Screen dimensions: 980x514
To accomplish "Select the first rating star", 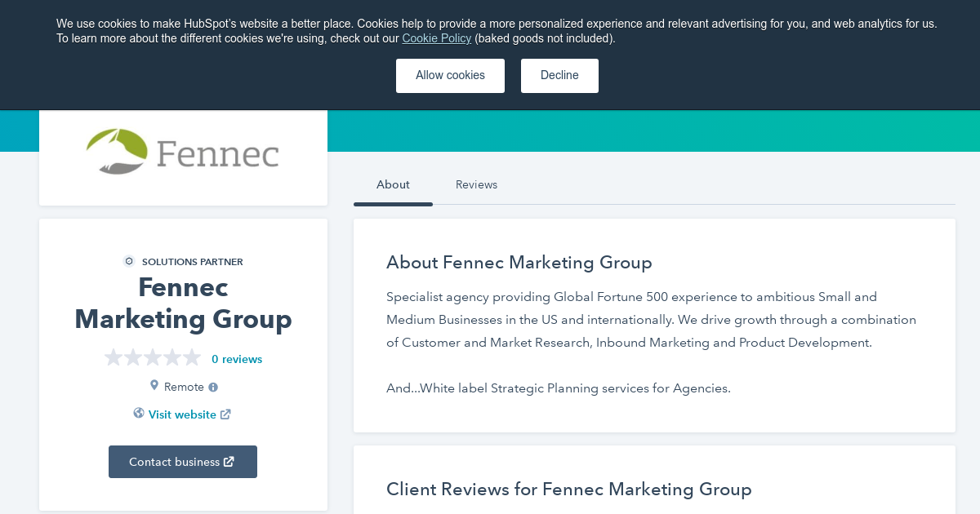I will point(114,357).
